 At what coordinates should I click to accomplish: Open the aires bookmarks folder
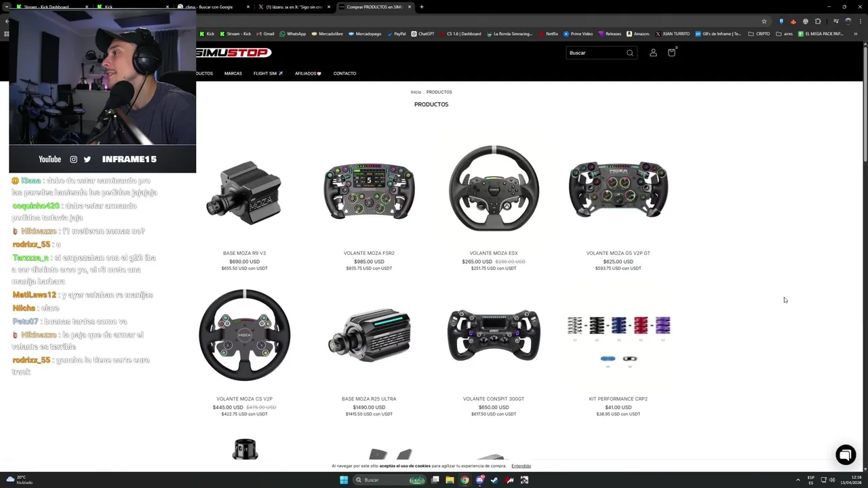click(784, 34)
